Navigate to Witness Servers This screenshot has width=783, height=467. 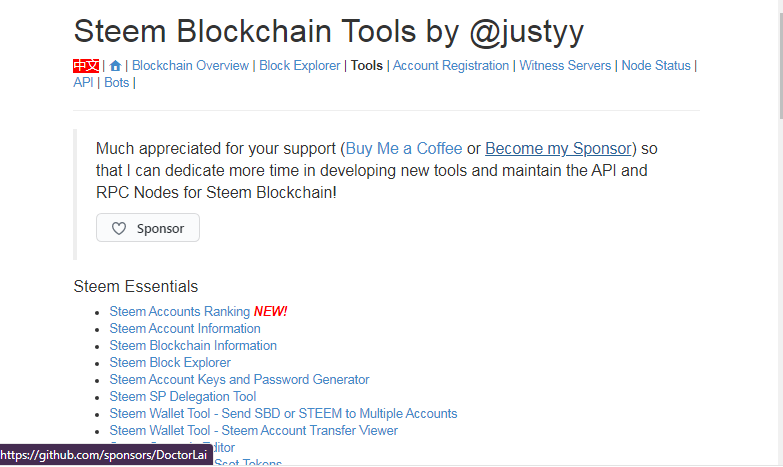click(x=565, y=66)
